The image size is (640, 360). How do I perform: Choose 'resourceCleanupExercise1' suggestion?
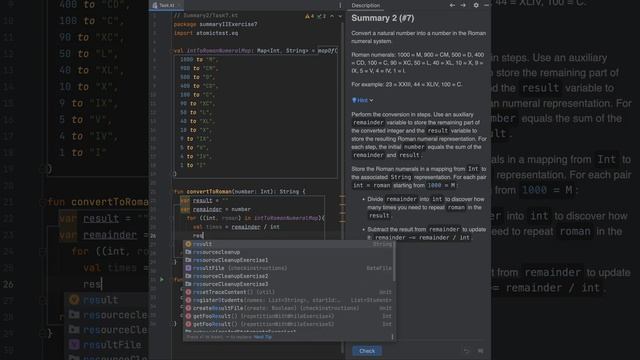[x=289, y=260]
